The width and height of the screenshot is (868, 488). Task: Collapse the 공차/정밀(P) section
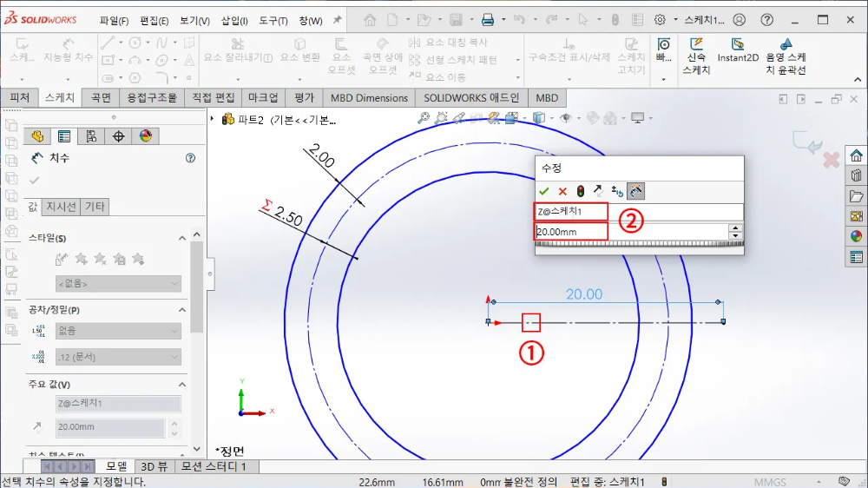[182, 310]
